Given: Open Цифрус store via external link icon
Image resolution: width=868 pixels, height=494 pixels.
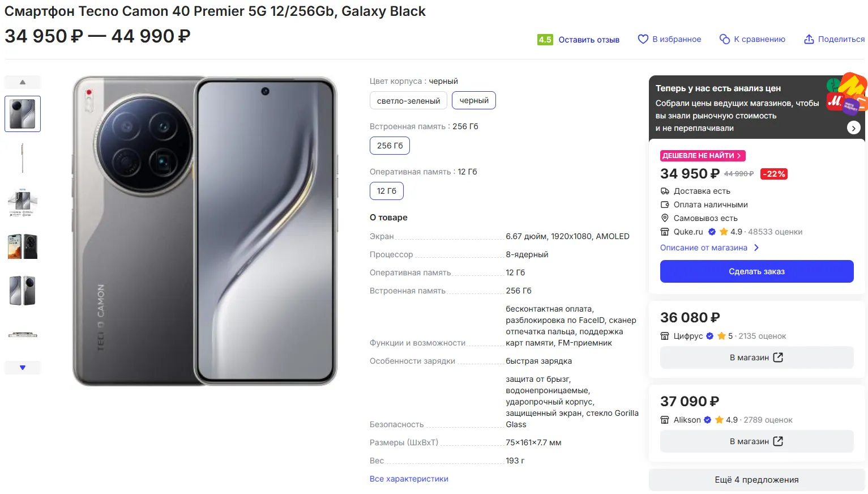Looking at the screenshot, I should pos(778,357).
